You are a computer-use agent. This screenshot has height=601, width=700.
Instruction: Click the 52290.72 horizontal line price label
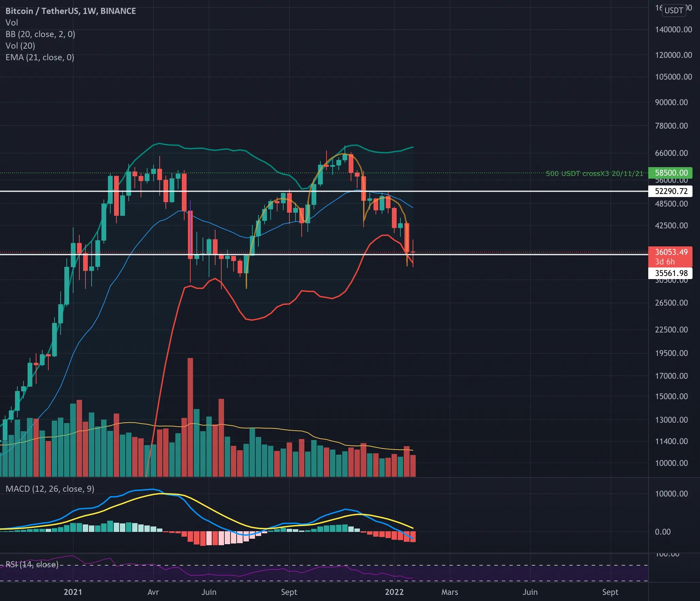(x=670, y=191)
